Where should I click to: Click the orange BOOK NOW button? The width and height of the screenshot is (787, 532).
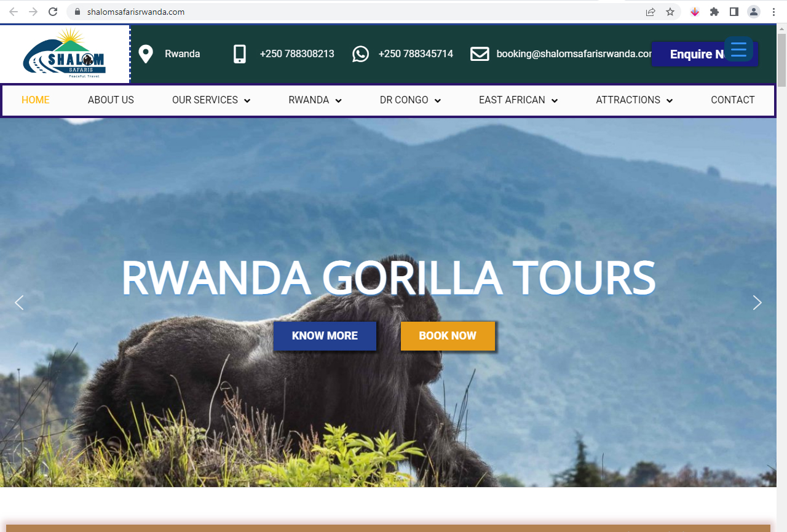(x=448, y=336)
